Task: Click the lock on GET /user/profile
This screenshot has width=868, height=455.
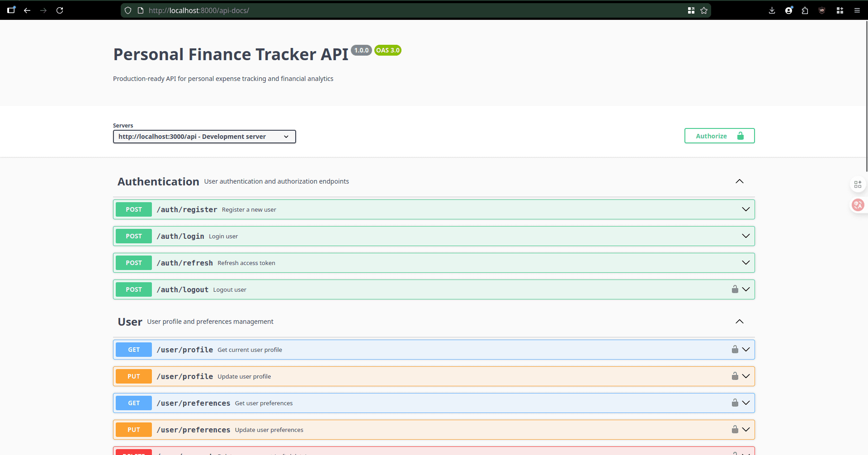Action: (x=735, y=349)
